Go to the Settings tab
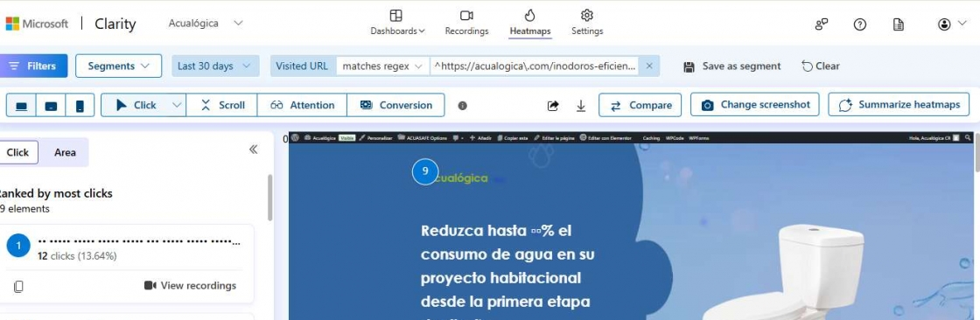The height and width of the screenshot is (320, 980). point(587,23)
